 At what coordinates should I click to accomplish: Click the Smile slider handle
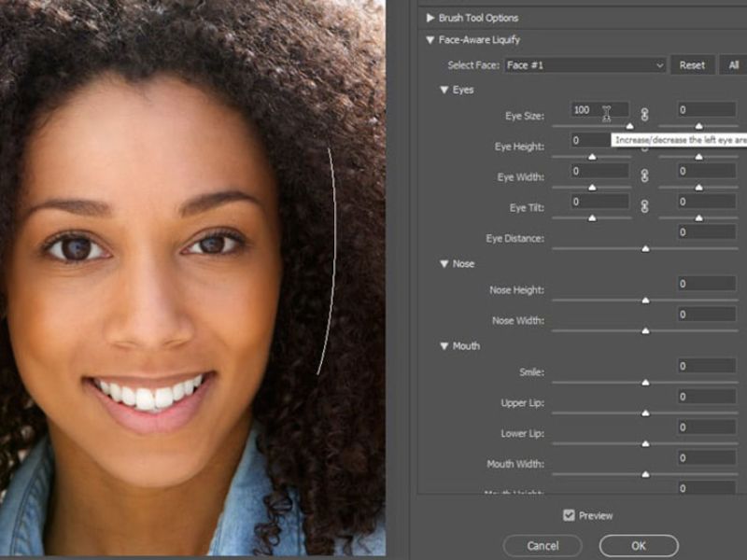pyautogui.click(x=645, y=383)
